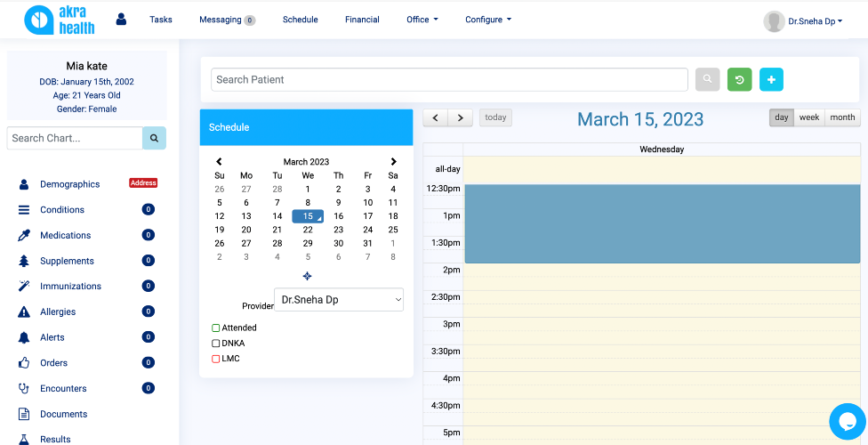Switch calendar to day view
The height and width of the screenshot is (445, 868).
(x=782, y=117)
